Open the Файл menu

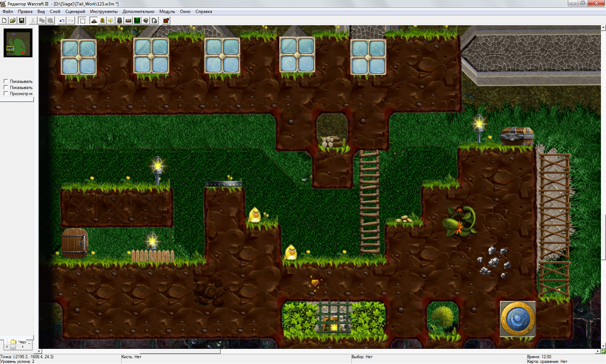pos(8,12)
